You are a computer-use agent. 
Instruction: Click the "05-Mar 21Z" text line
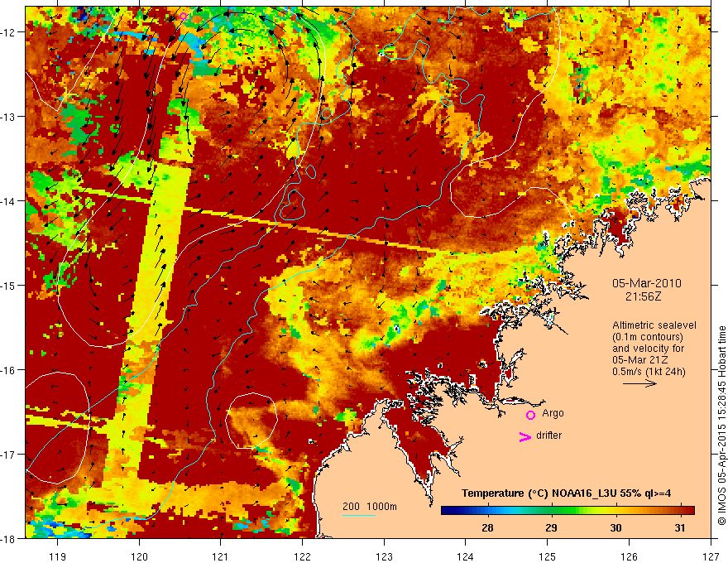coord(642,360)
